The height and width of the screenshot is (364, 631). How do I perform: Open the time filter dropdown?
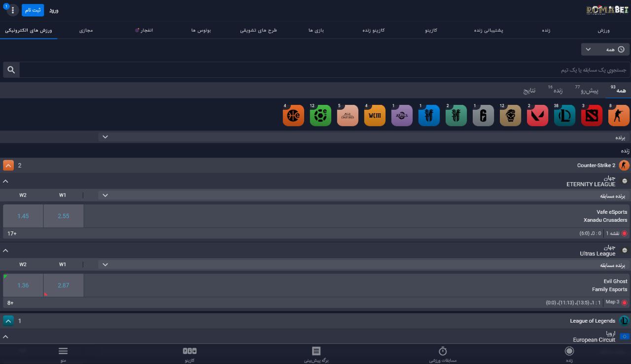point(605,49)
